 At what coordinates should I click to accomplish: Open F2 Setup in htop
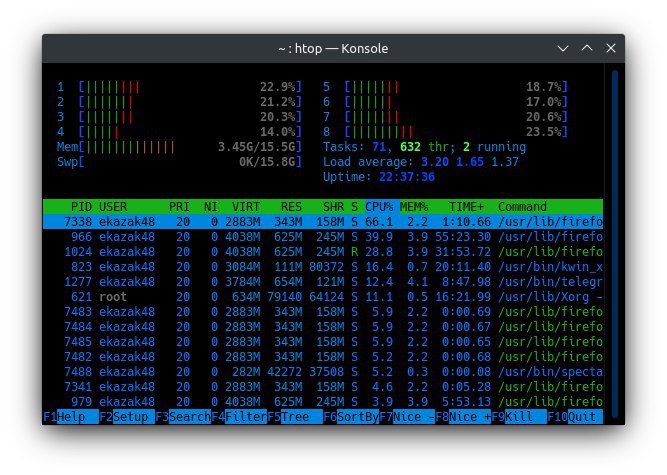pyautogui.click(x=127, y=417)
